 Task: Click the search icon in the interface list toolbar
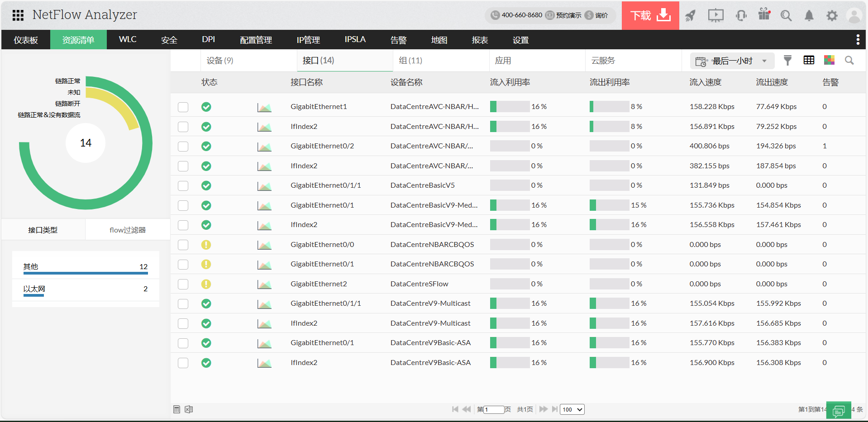click(x=849, y=61)
